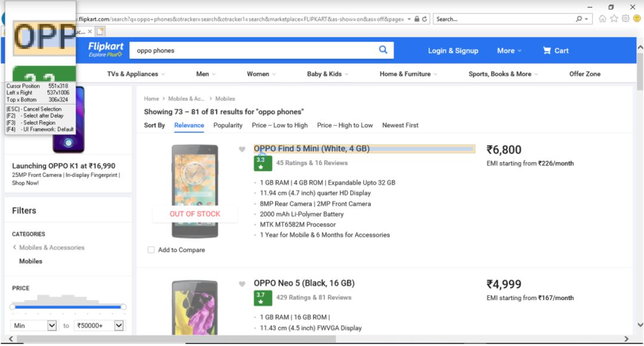Click the blue search magnifier icon
Viewport: 644px width, 346px height.
point(383,49)
